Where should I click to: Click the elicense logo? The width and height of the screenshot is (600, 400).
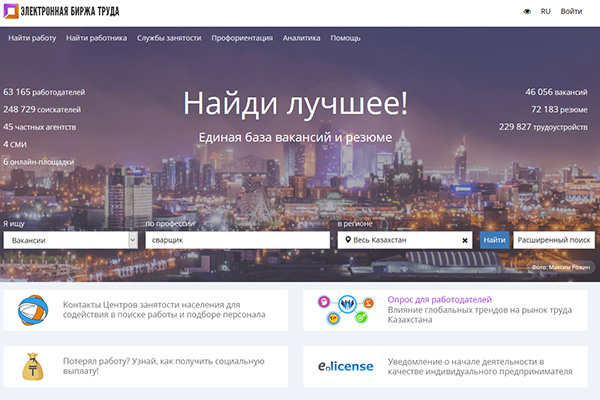(346, 366)
